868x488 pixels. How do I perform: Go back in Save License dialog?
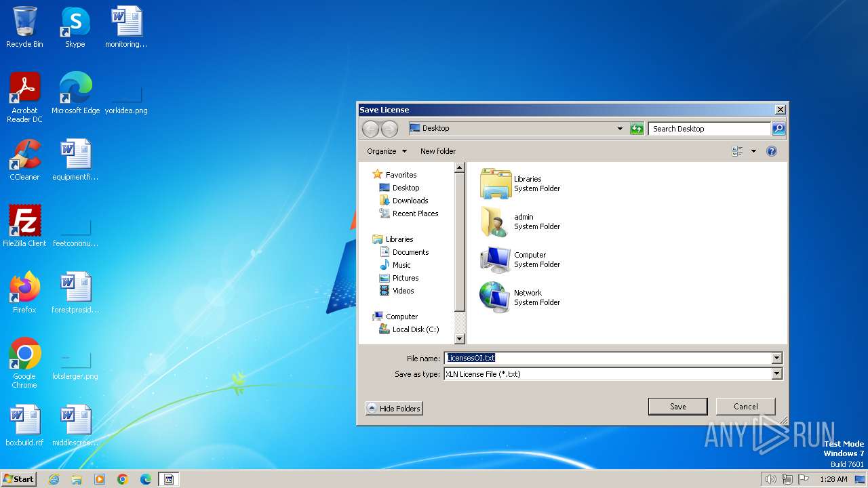370,129
